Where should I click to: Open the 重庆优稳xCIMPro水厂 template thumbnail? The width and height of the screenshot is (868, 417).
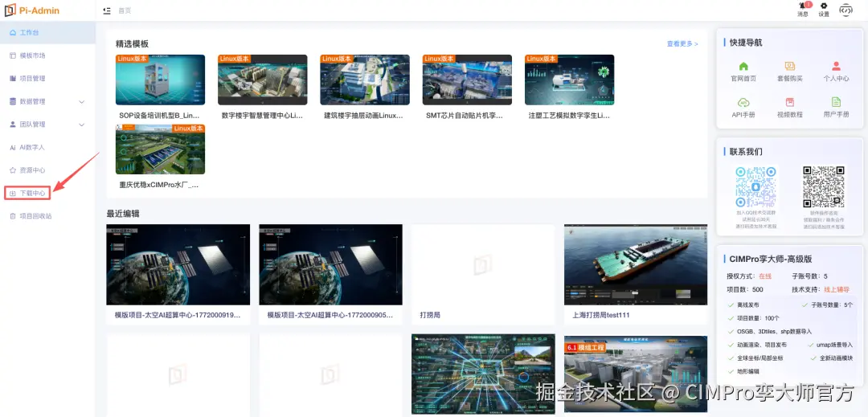tap(160, 149)
